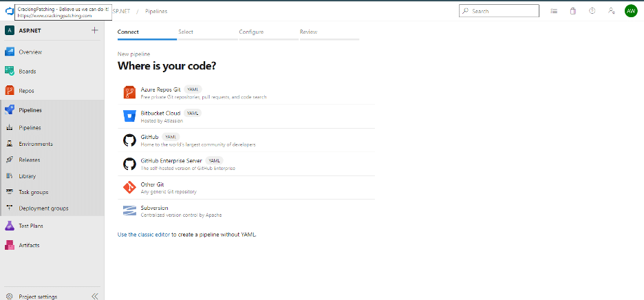Click the Bitbucket Cloud bucket icon

129,116
